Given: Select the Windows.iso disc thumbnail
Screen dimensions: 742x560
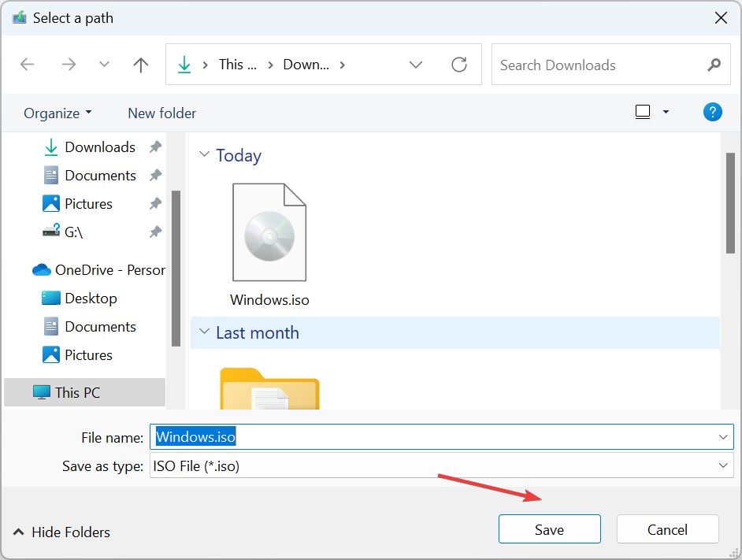Looking at the screenshot, I should pyautogui.click(x=269, y=232).
